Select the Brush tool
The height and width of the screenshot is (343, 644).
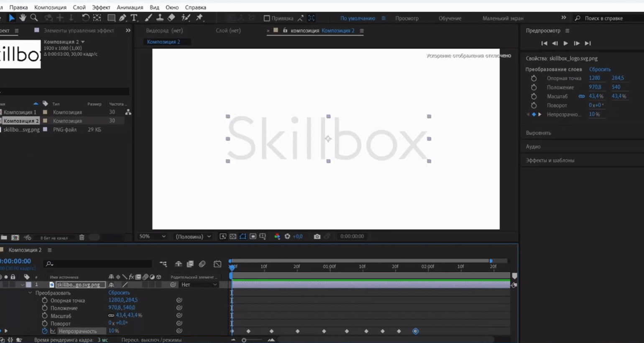(148, 18)
